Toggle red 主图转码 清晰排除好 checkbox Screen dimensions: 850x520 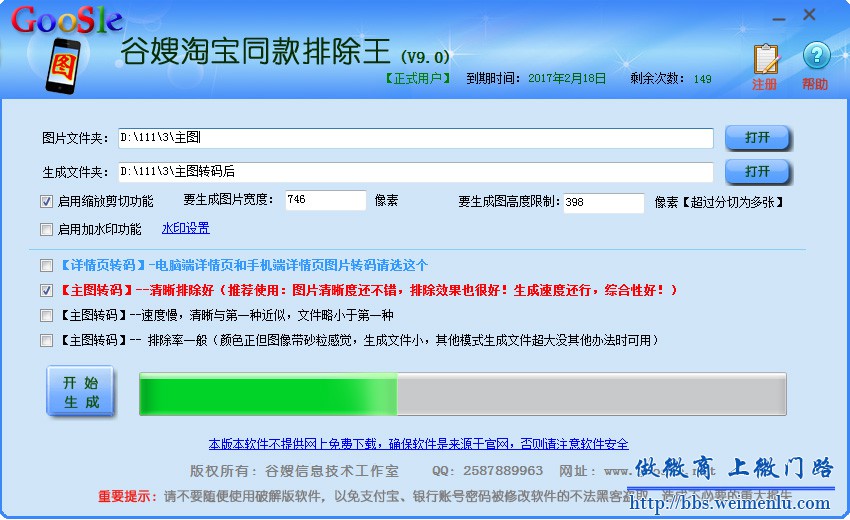[46, 290]
